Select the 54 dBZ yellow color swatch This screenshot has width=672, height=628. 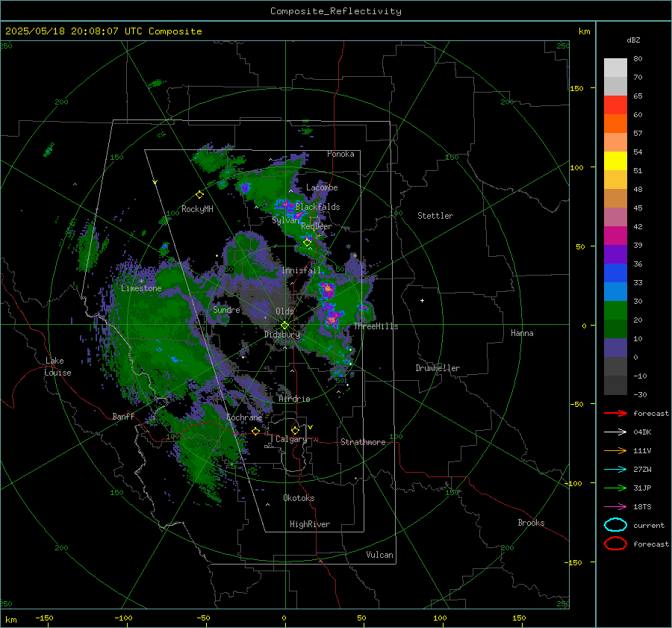(615, 161)
